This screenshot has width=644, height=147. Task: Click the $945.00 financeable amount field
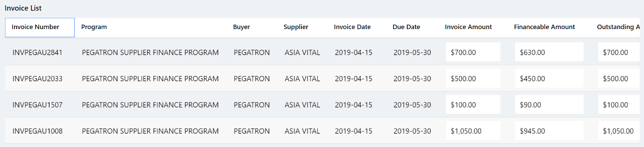(549, 131)
